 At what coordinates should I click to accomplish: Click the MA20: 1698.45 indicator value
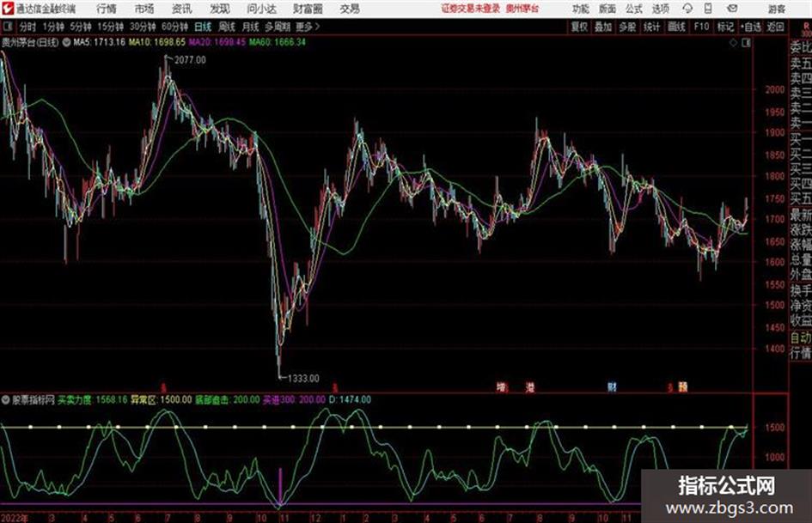coord(217,42)
